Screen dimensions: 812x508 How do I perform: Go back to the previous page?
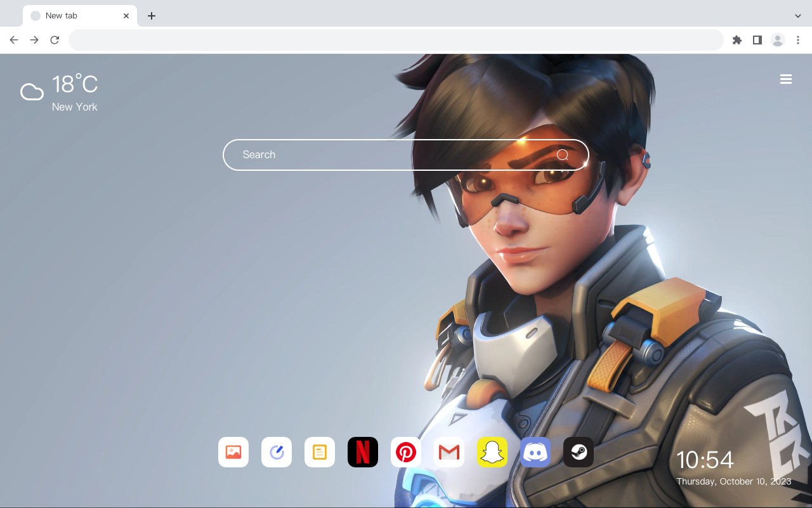[14, 40]
